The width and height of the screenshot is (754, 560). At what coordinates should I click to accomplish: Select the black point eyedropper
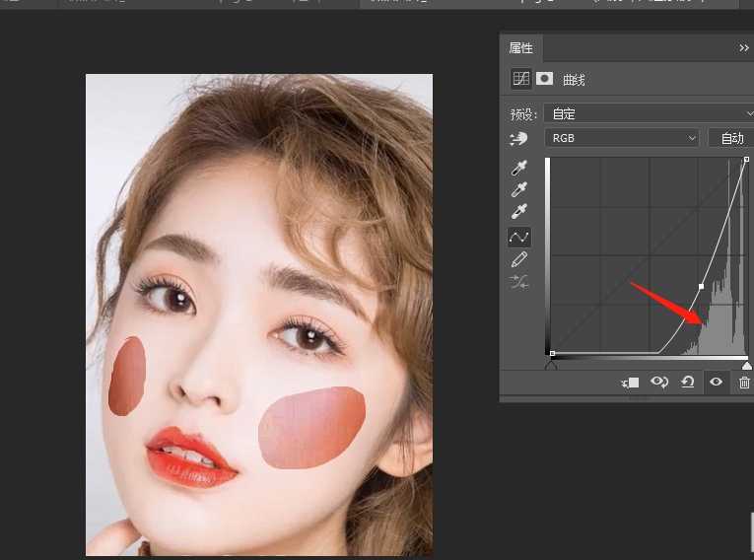tap(519, 168)
